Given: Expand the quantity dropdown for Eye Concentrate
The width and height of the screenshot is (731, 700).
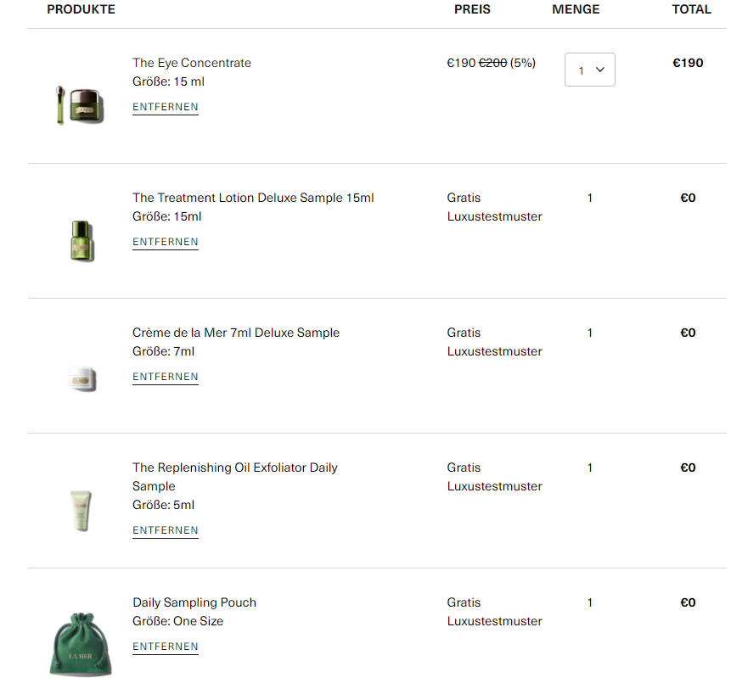Looking at the screenshot, I should click(x=590, y=70).
